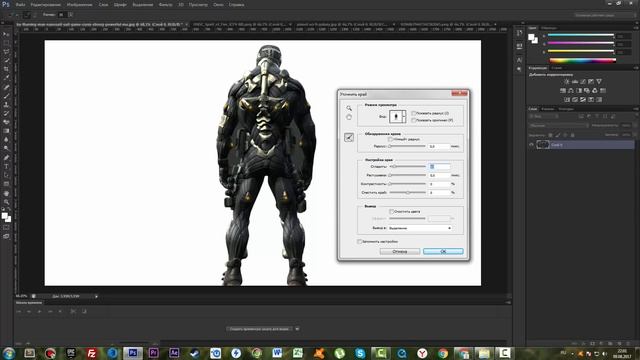Open the Output To dropdown
The image size is (640, 360).
click(420, 228)
